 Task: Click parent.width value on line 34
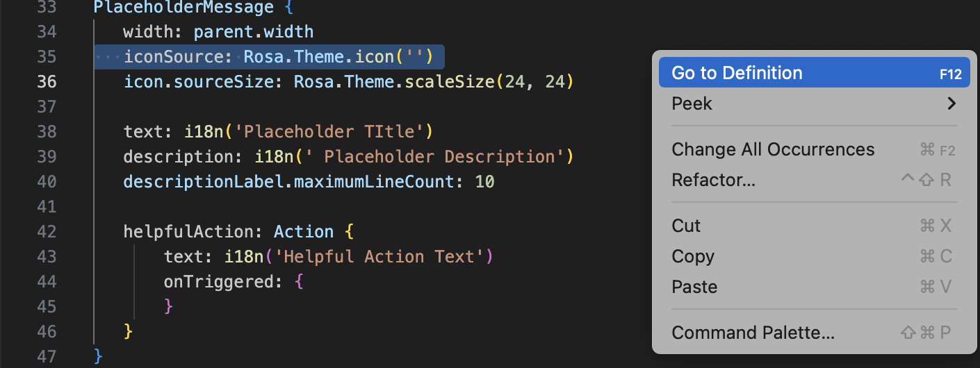point(253,32)
